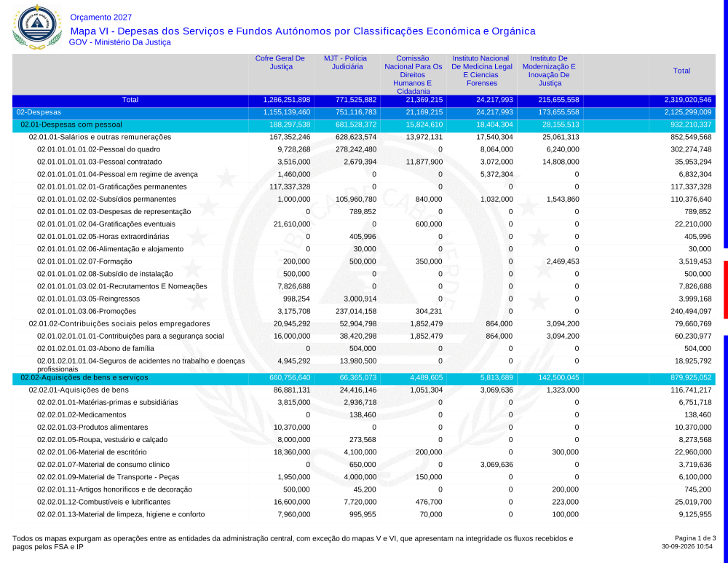The height and width of the screenshot is (563, 728).
Task: Click the Mapa VI report title
Action: pos(303,31)
